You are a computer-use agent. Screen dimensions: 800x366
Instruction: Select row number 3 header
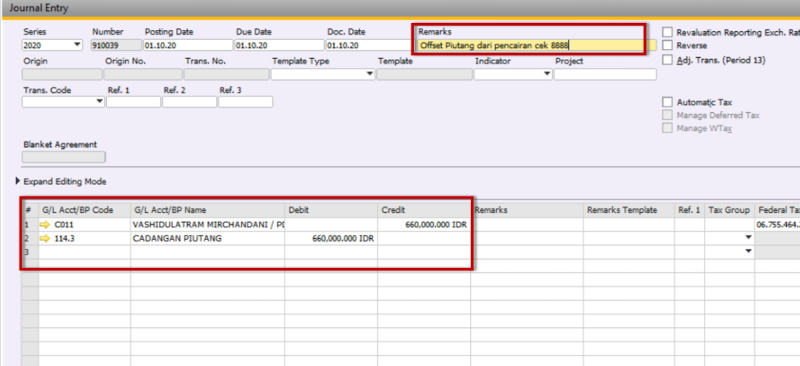30,252
